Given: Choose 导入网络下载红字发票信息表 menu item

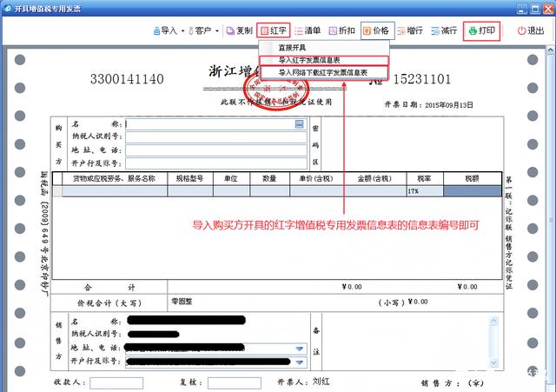Looking at the screenshot, I should coord(322,73).
